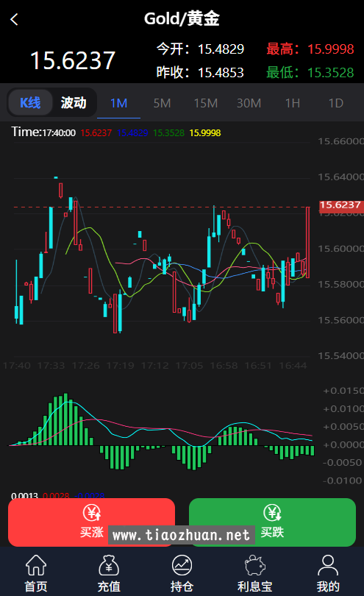The width and height of the screenshot is (364, 596).
Task: Select the 1M timeframe tab
Action: click(118, 103)
